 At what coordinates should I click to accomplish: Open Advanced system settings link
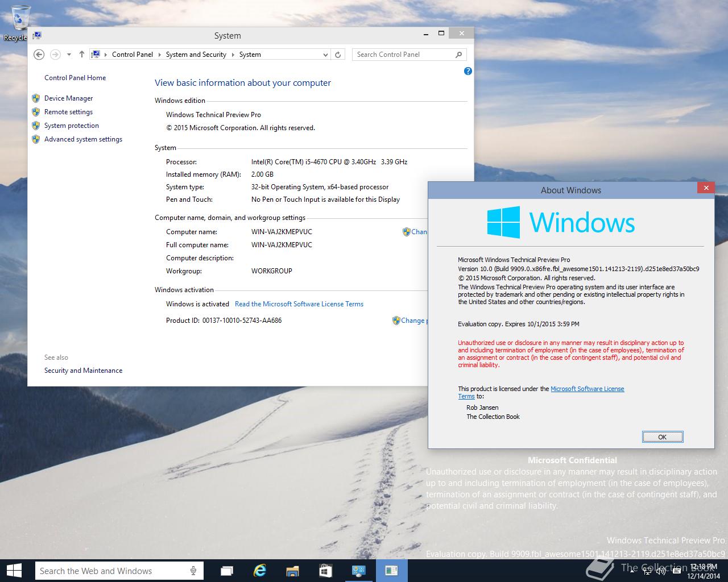click(83, 139)
